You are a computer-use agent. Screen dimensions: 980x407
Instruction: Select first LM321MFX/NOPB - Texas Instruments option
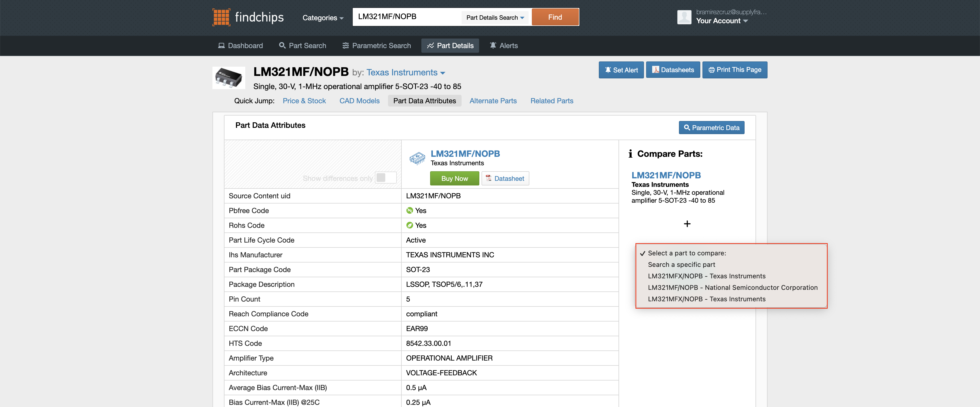pyautogui.click(x=707, y=276)
